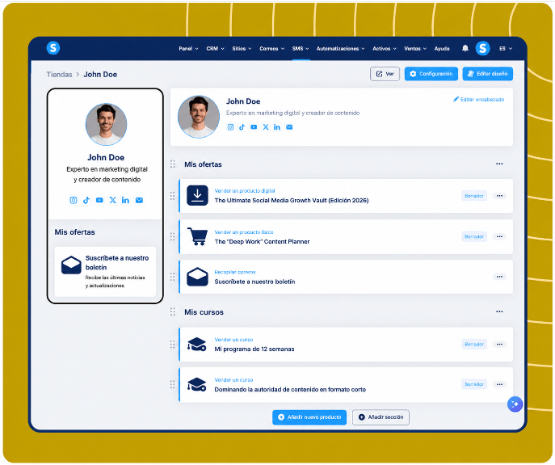Viewport: 555px width, 465px height.
Task: Click LinkedIn icon in mobile preview
Action: click(126, 200)
